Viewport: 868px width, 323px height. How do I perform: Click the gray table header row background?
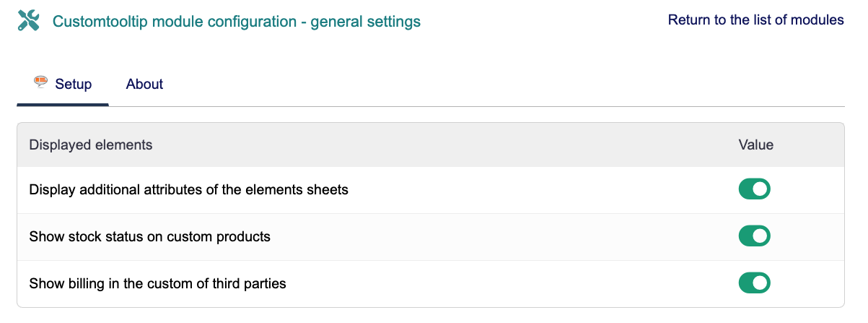point(433,145)
